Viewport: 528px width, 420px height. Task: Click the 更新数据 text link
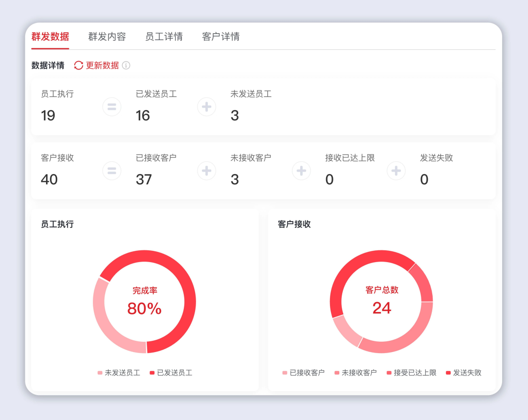pyautogui.click(x=102, y=66)
